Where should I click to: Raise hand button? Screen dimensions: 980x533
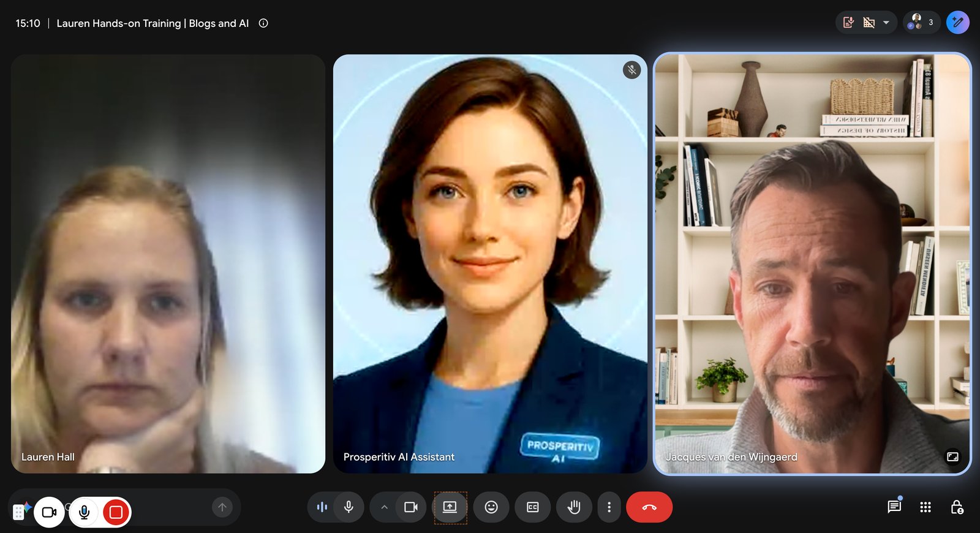tap(574, 507)
